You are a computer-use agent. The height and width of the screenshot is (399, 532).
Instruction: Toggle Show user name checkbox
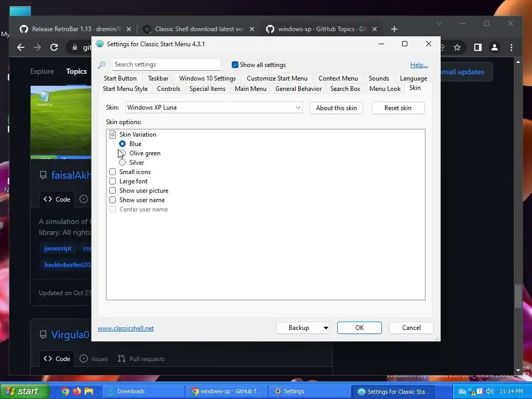pos(112,200)
